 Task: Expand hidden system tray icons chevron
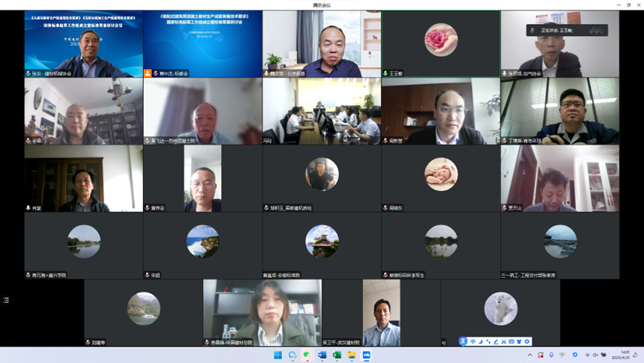pos(530,356)
